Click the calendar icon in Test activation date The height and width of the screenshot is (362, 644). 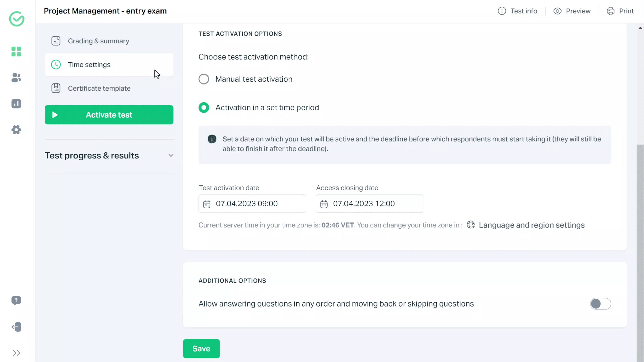(206, 204)
